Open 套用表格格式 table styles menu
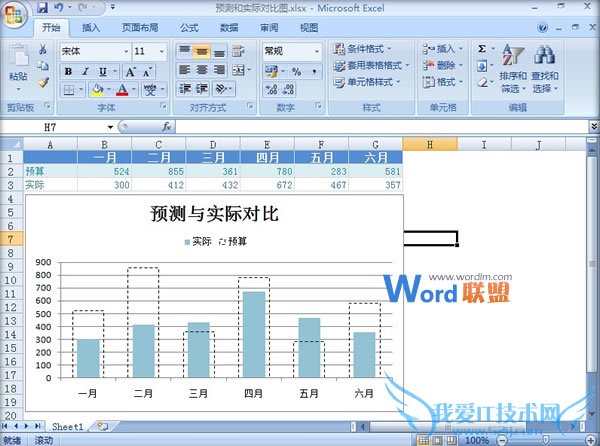The image size is (600, 446). coord(370,66)
